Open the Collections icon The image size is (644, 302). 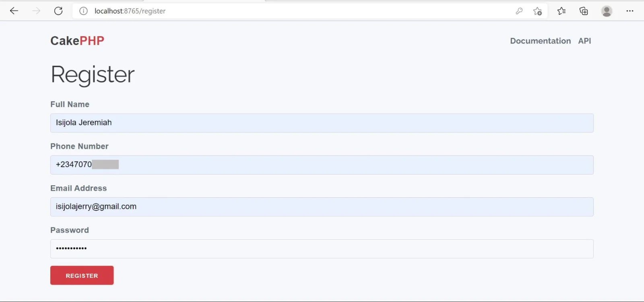tap(584, 11)
